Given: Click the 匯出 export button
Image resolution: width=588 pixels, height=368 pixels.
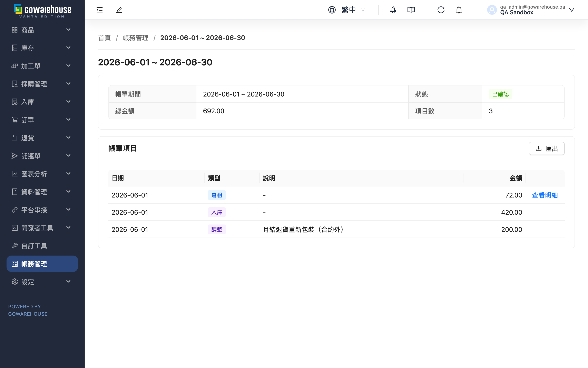Looking at the screenshot, I should tap(547, 148).
